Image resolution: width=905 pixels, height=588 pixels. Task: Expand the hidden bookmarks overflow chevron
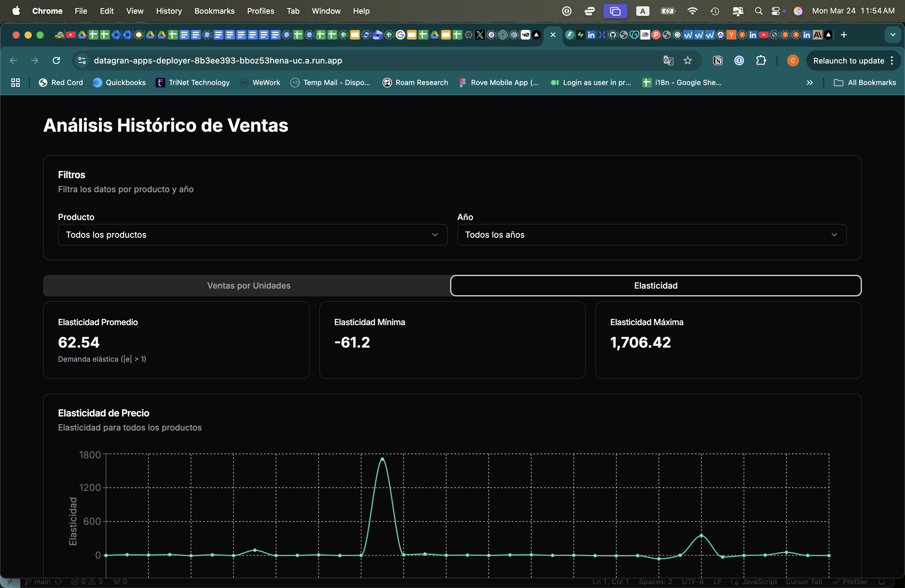coord(810,83)
